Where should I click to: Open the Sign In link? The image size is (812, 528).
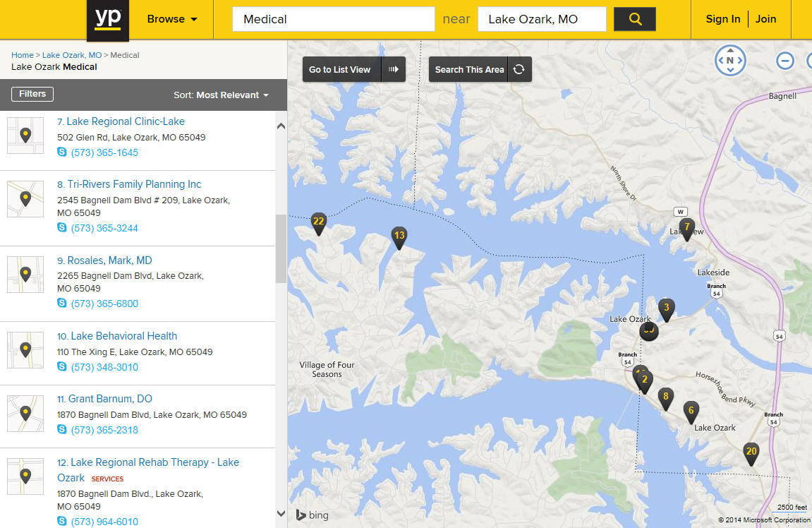(723, 19)
